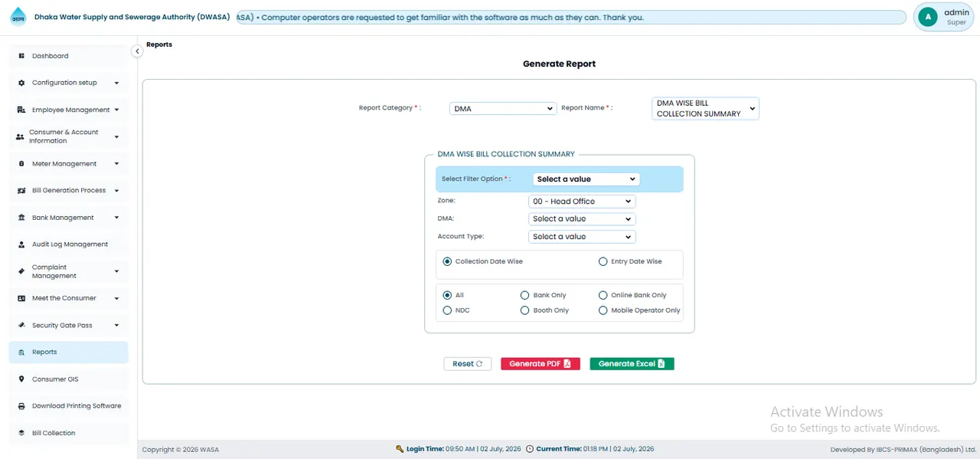
Task: Click the Reports breadcrumb text
Action: (x=159, y=44)
